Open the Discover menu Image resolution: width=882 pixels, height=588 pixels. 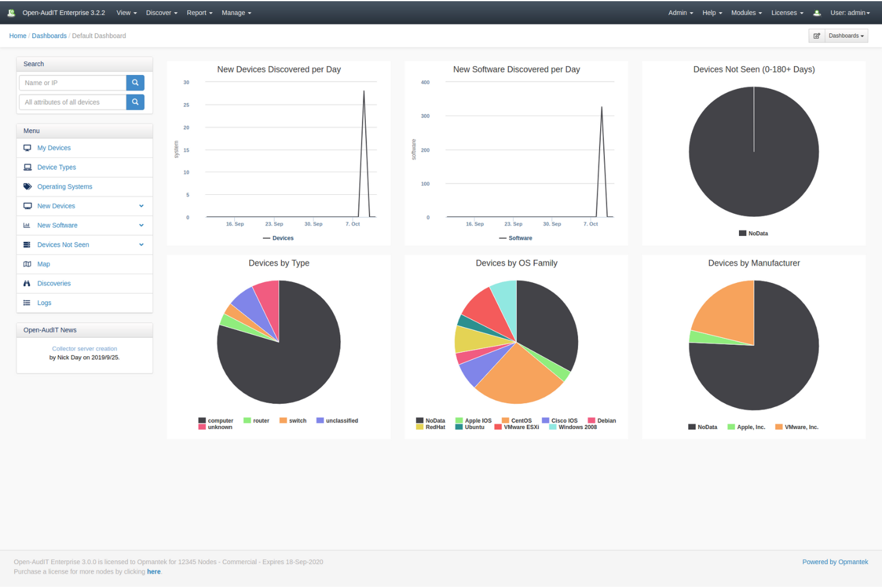point(161,13)
